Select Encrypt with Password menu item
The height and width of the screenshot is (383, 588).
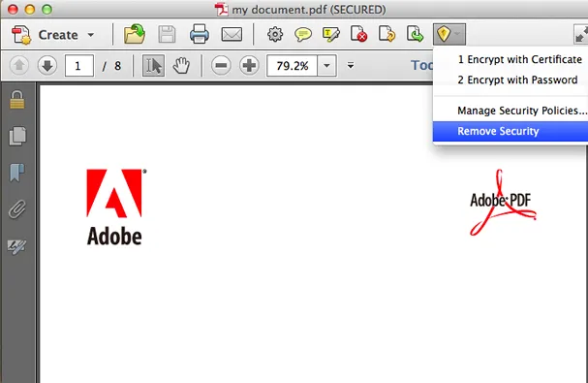tap(511, 80)
